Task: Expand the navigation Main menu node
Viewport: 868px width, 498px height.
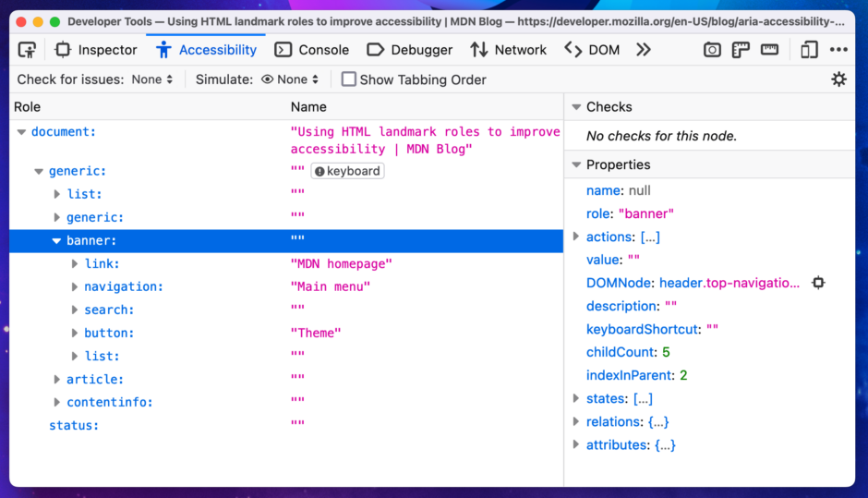Action: (74, 287)
